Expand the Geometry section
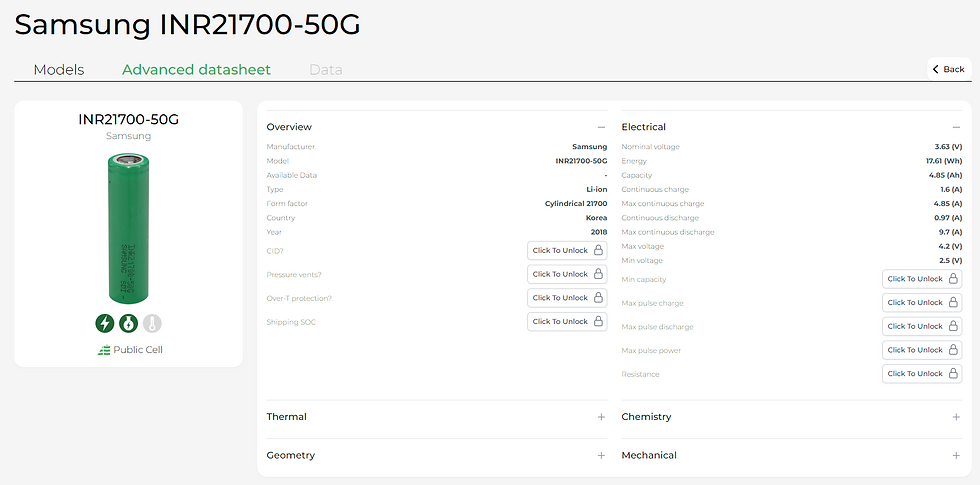980x485 pixels. tap(601, 456)
